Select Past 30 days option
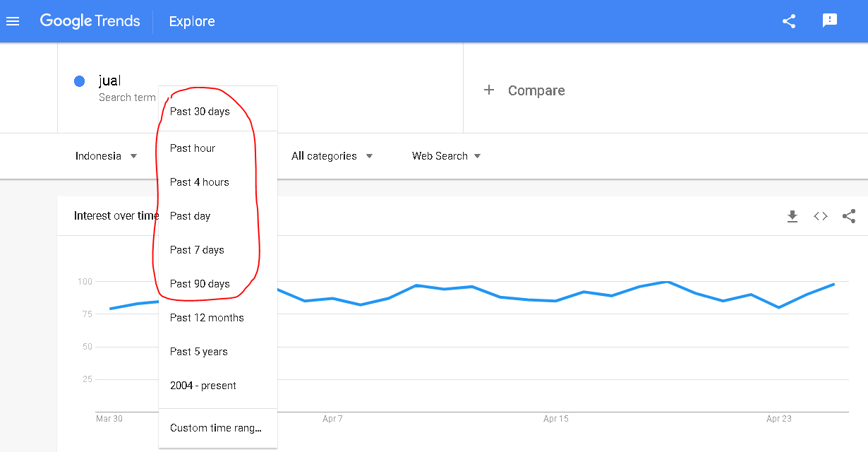The height and width of the screenshot is (452, 868). click(x=200, y=112)
